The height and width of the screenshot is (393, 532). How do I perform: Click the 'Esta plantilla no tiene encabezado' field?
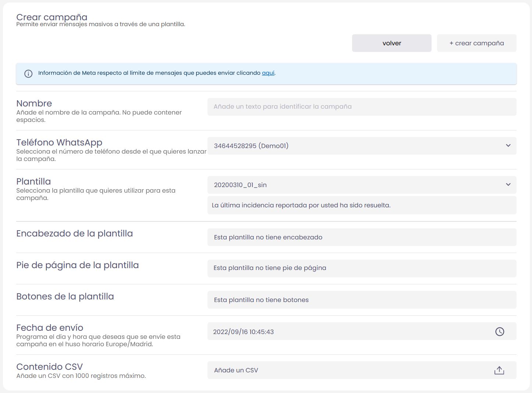point(362,237)
